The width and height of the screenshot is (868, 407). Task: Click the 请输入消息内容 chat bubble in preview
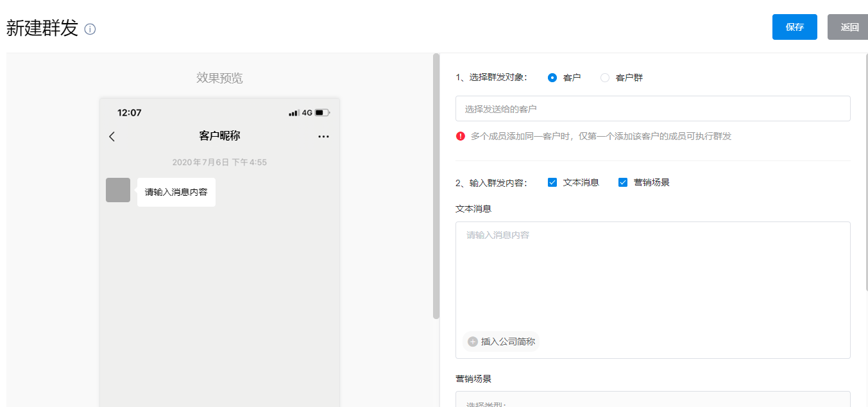pos(176,192)
